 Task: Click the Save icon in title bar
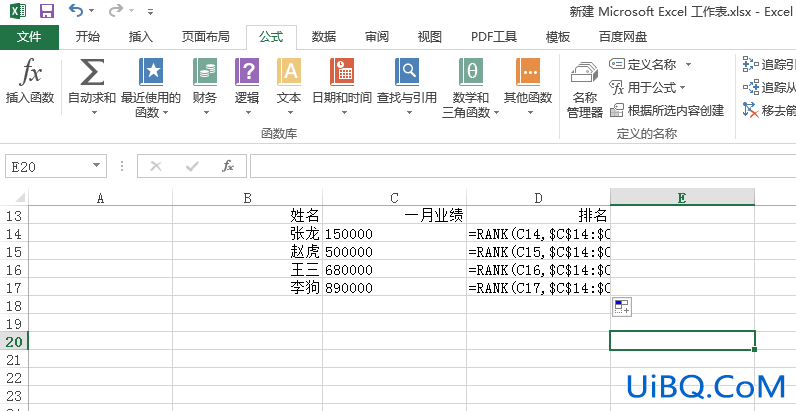[47, 11]
